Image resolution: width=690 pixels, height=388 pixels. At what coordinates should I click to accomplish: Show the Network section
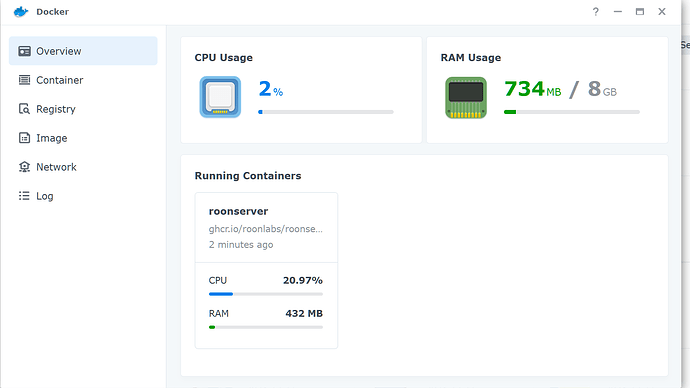coord(83,167)
